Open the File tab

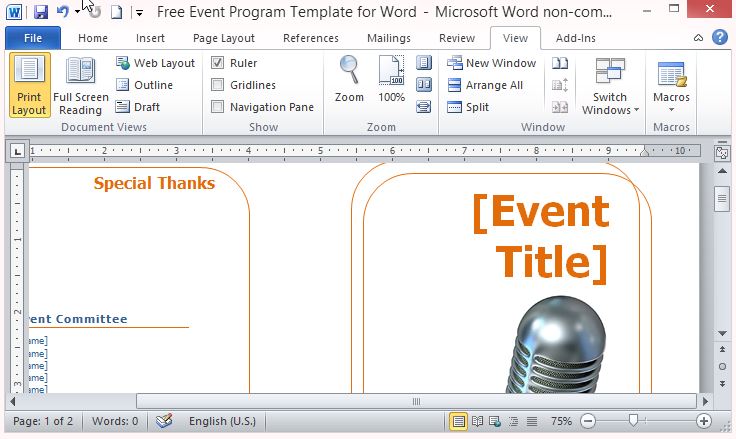tap(32, 38)
